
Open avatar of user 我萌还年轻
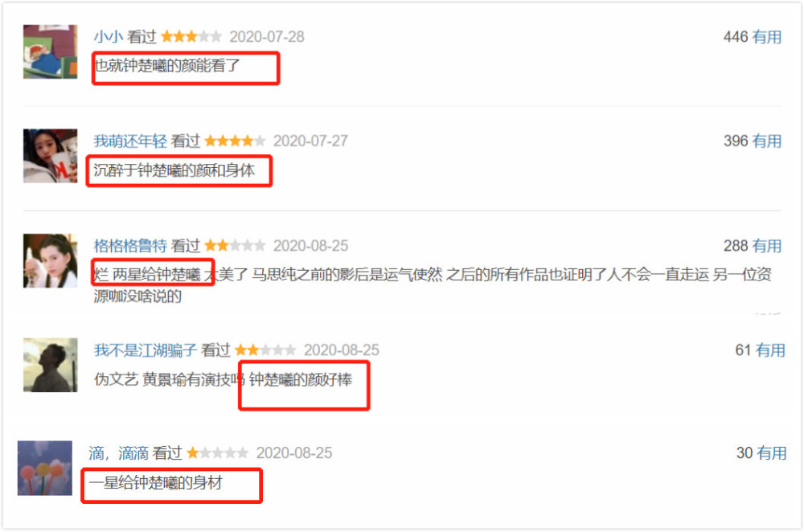pos(50,156)
